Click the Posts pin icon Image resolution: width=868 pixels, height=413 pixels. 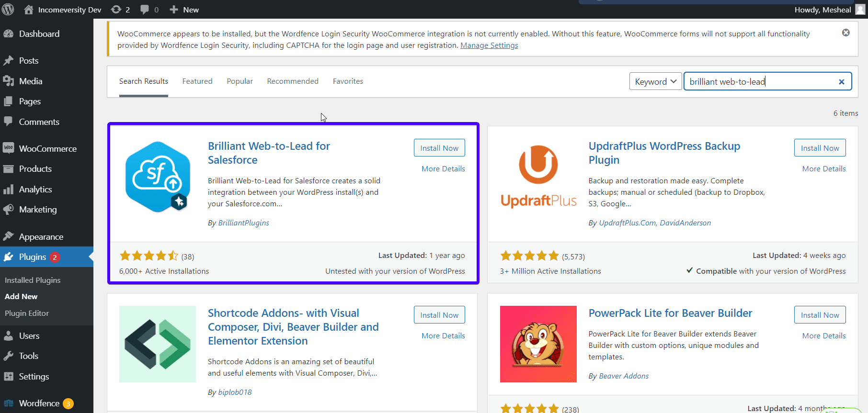(8, 61)
